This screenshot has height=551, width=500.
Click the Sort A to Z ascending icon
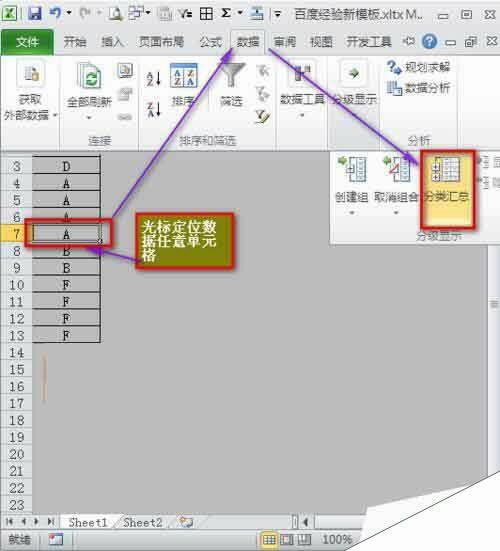(154, 79)
